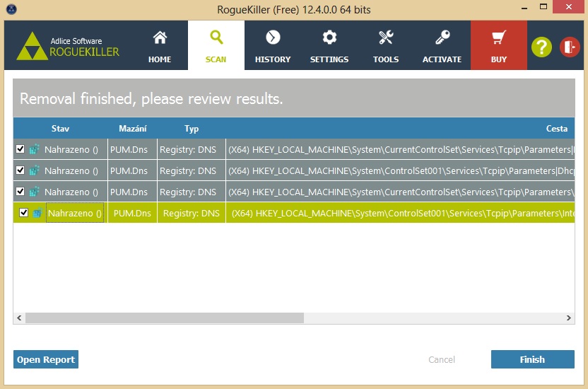Click right arrow of horizontal scrollbar

pyautogui.click(x=568, y=318)
